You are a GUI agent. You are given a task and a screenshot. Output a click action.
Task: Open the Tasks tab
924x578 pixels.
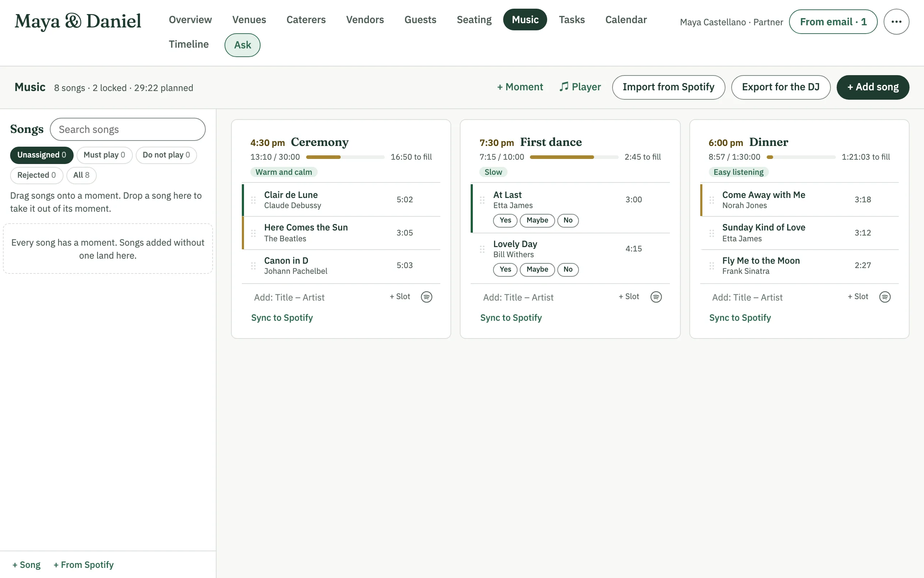click(572, 20)
